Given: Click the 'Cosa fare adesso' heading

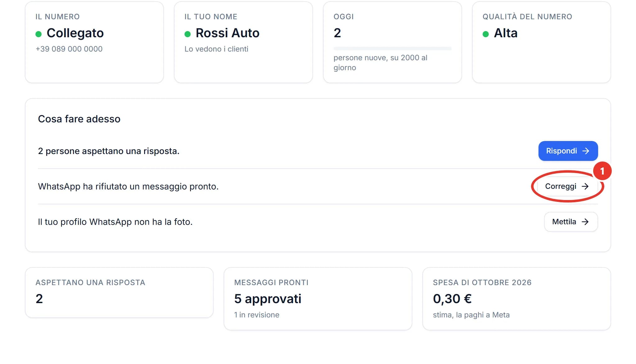Looking at the screenshot, I should [x=79, y=119].
